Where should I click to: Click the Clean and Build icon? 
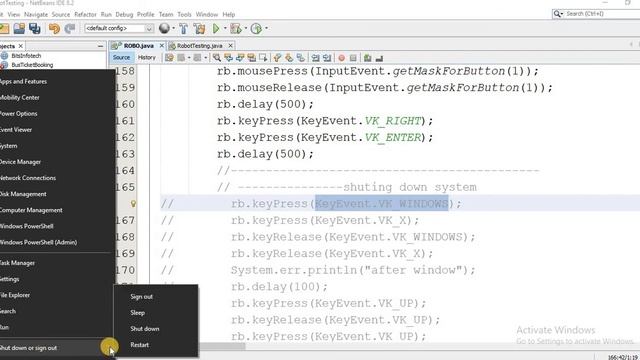pyautogui.click(x=200, y=28)
